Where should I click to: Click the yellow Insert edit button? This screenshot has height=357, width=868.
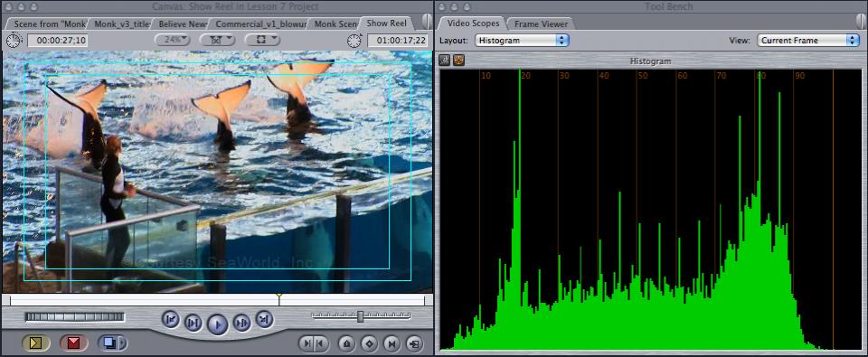(36, 343)
